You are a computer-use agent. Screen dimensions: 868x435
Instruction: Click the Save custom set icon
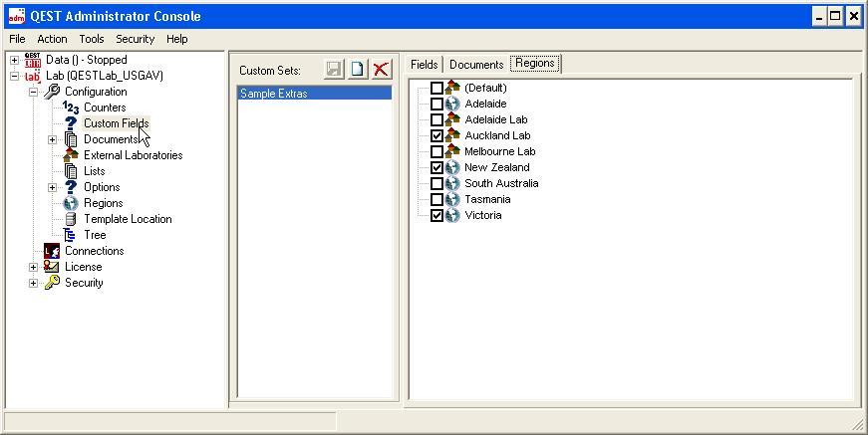tap(335, 70)
